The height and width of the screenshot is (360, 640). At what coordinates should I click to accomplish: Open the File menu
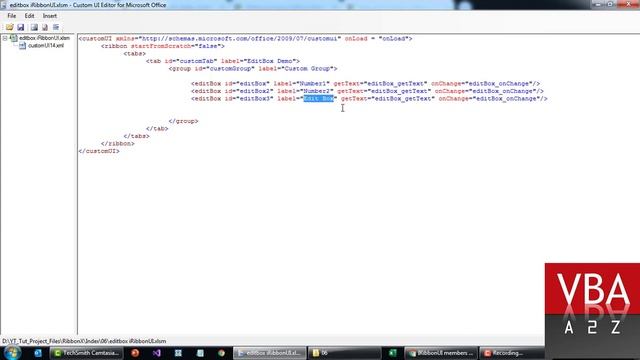click(x=12, y=16)
